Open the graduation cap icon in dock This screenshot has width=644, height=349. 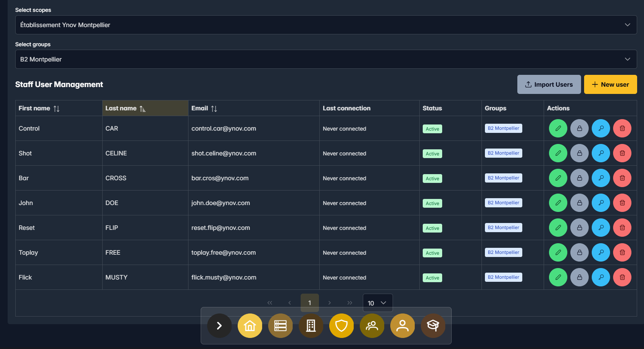click(x=433, y=326)
